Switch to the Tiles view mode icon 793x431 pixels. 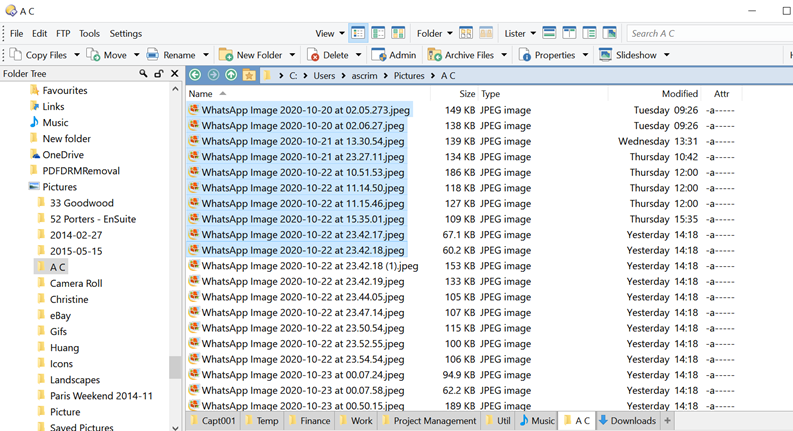click(x=398, y=33)
